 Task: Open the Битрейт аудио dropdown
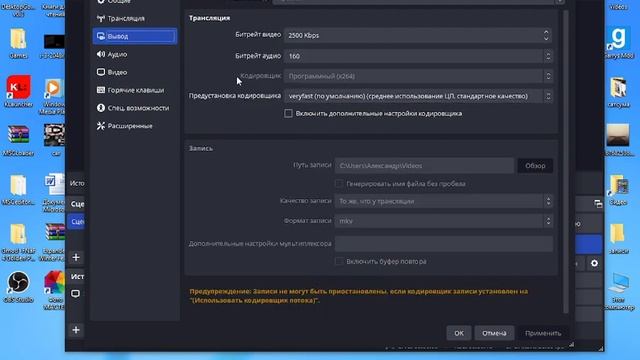(418, 56)
